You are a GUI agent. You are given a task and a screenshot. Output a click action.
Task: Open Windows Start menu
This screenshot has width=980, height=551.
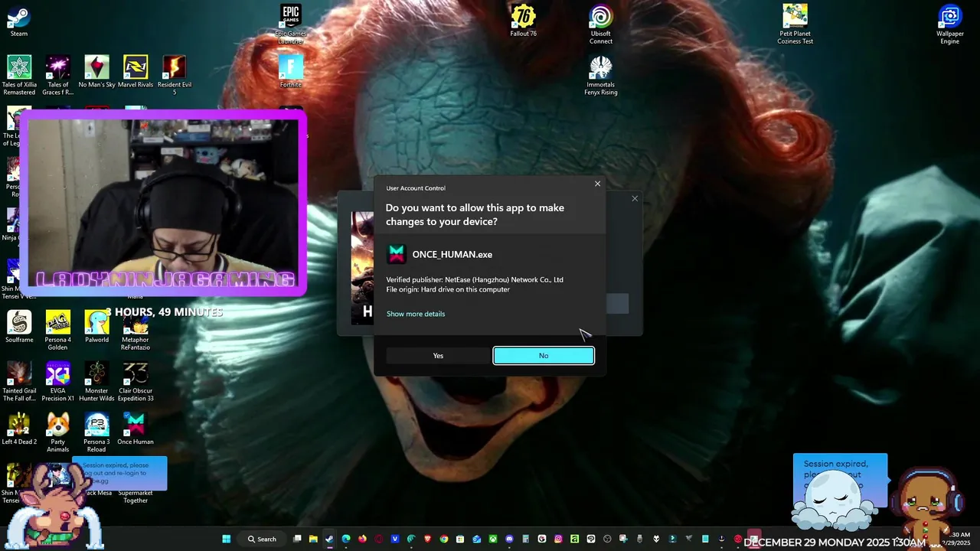click(x=226, y=539)
